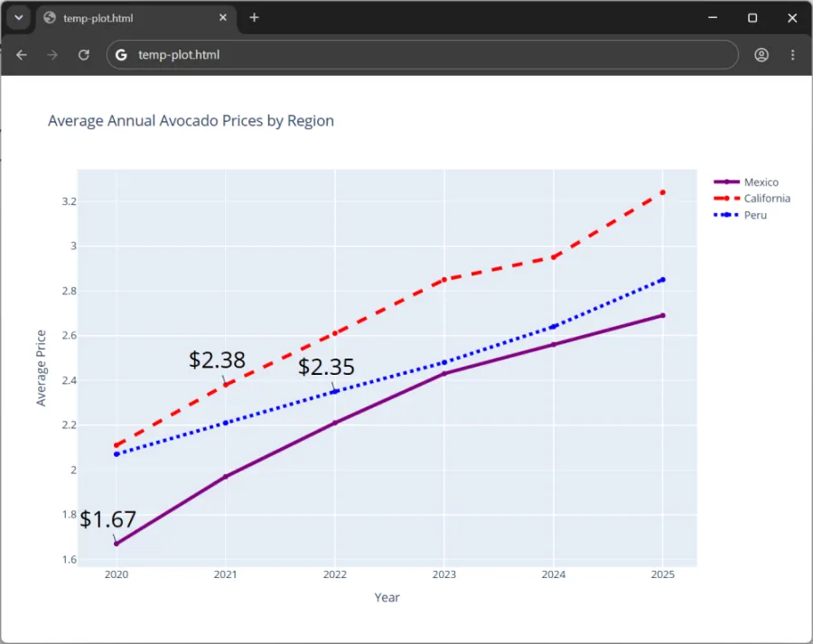Click the Mexico 2022 data point
Image resolution: width=813 pixels, height=644 pixels.
335,423
